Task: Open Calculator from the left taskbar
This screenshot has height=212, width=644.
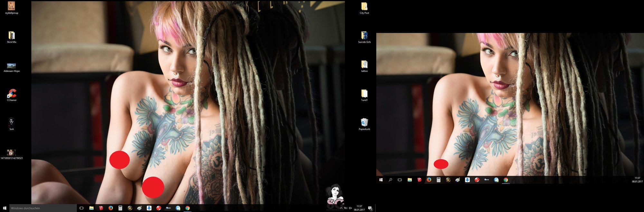Action: click(120, 208)
